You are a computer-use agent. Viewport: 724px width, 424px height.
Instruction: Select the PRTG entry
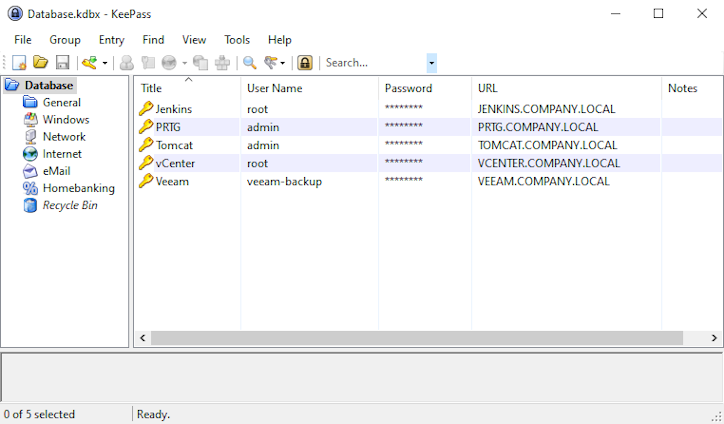pos(428,127)
